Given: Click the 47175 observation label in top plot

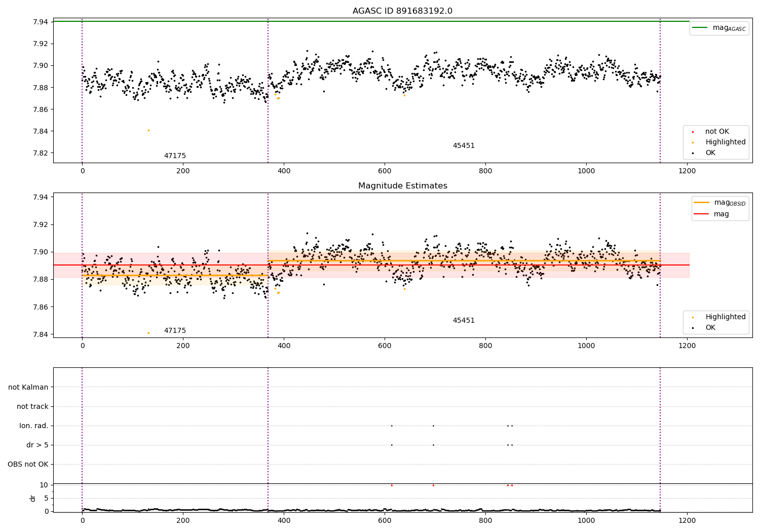Looking at the screenshot, I should pos(175,156).
